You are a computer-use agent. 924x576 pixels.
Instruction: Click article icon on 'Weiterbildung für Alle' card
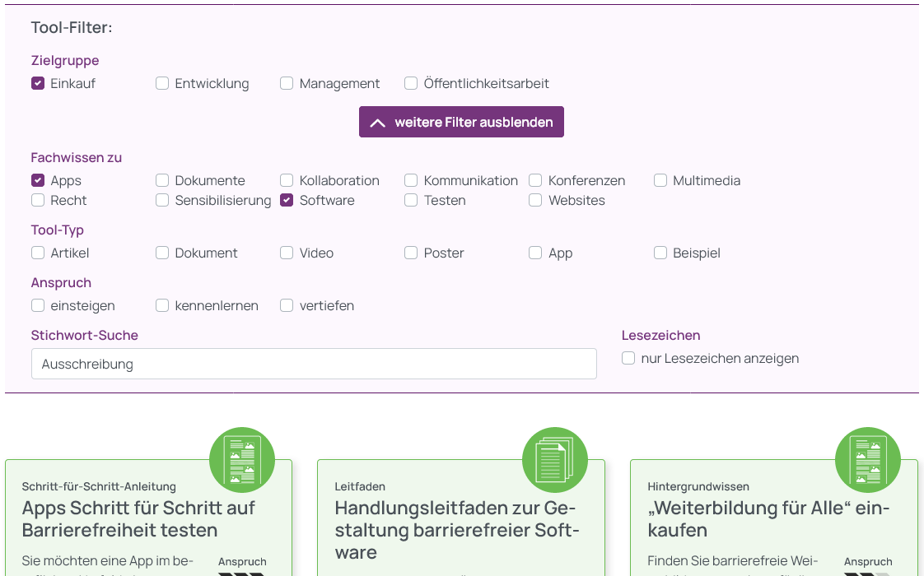868,460
